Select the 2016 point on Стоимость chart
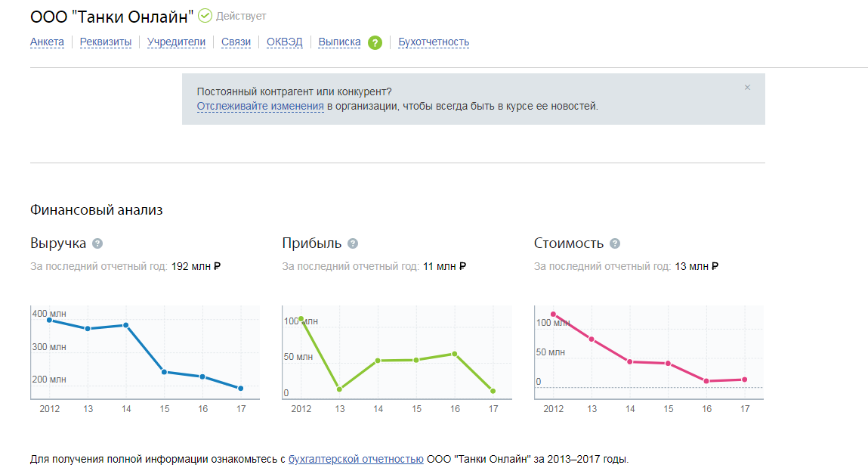Viewport: 868px width, 471px height. (706, 381)
